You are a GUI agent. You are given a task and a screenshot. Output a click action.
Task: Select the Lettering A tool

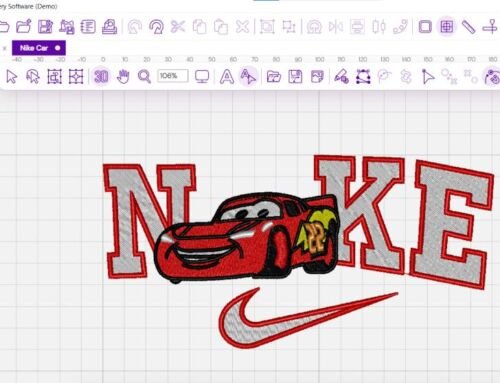(x=227, y=77)
